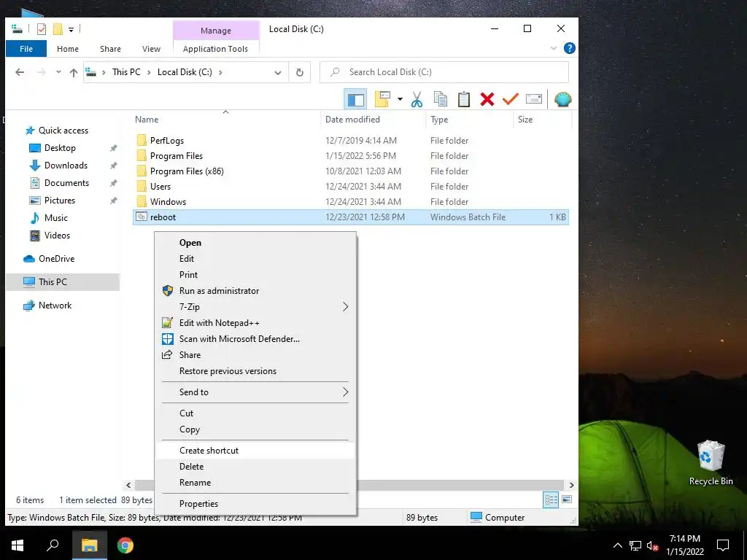
Task: Choose Edit with Notepad++
Action: tap(255, 323)
